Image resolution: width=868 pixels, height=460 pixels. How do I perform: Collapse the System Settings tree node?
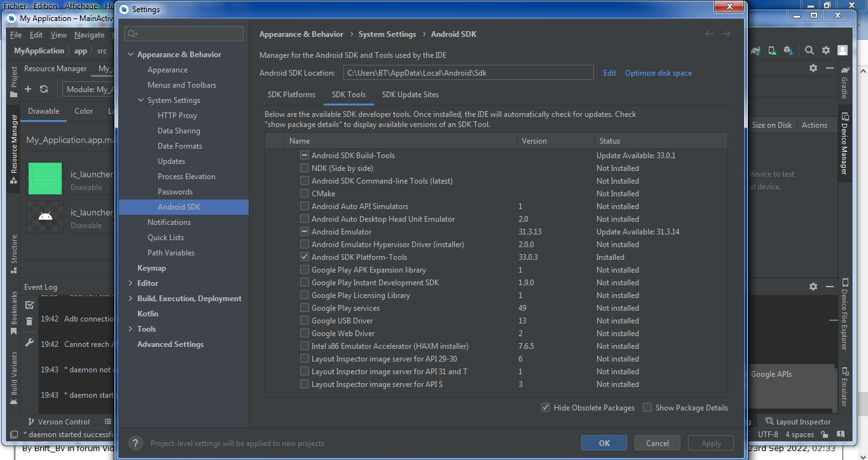(x=141, y=100)
